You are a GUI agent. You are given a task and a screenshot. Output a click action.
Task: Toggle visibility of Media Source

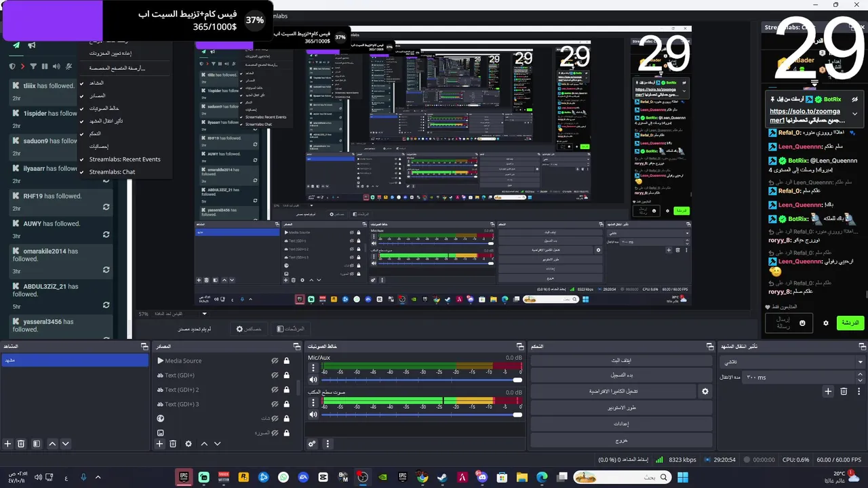tap(275, 361)
